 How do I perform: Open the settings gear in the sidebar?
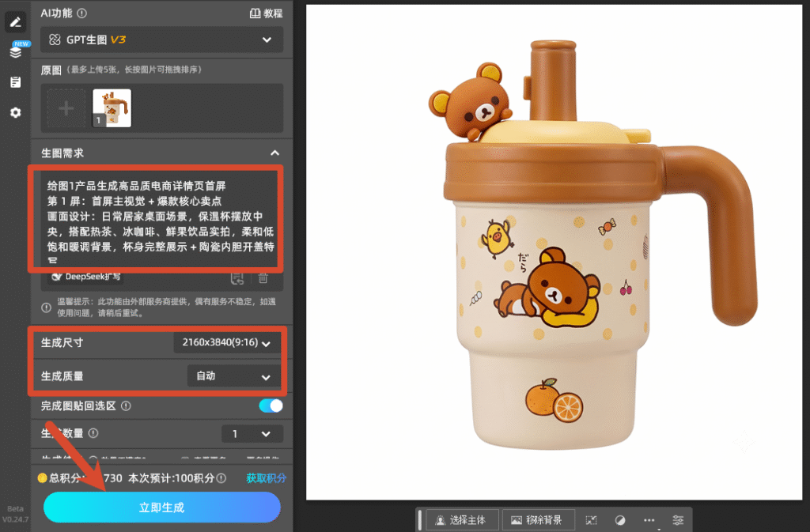(16, 112)
